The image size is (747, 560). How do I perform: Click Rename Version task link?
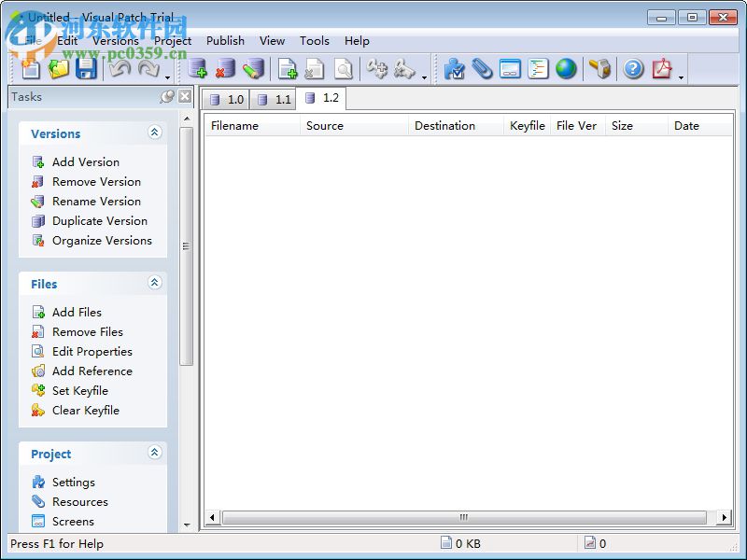click(x=97, y=201)
